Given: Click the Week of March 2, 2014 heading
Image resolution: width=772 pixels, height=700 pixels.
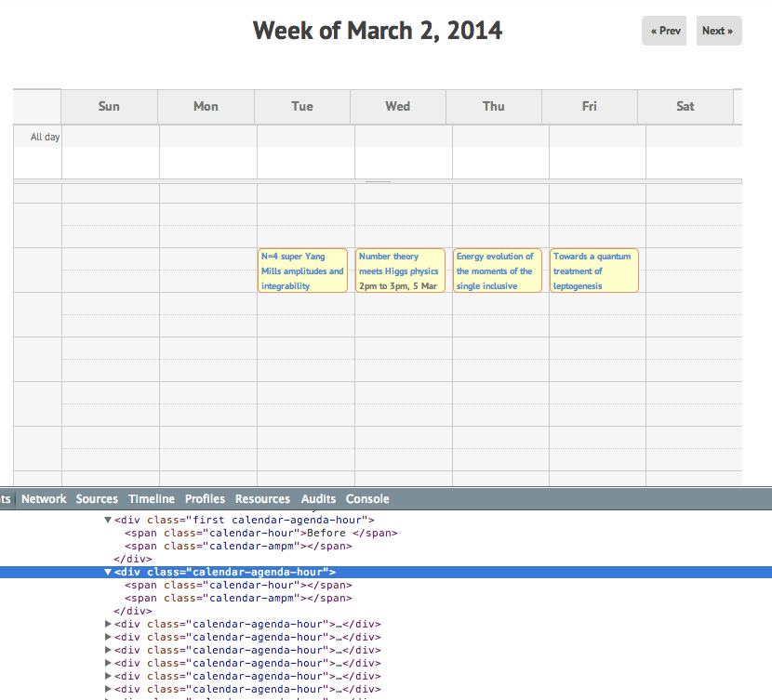Looking at the screenshot, I should coord(378,31).
